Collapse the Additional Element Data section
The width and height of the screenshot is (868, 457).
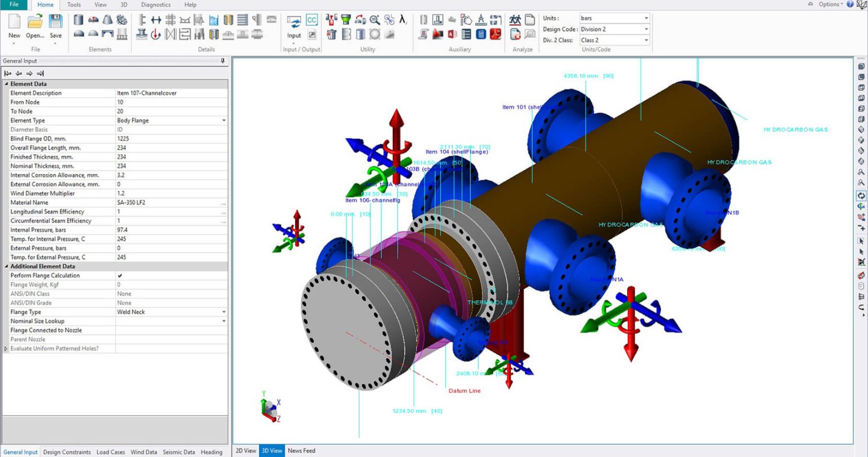[x=6, y=266]
